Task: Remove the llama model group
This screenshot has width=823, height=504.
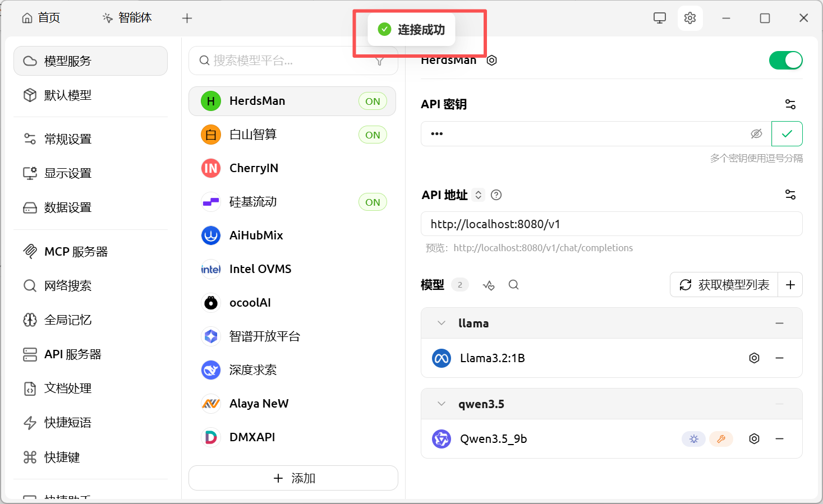Action: 780,323
